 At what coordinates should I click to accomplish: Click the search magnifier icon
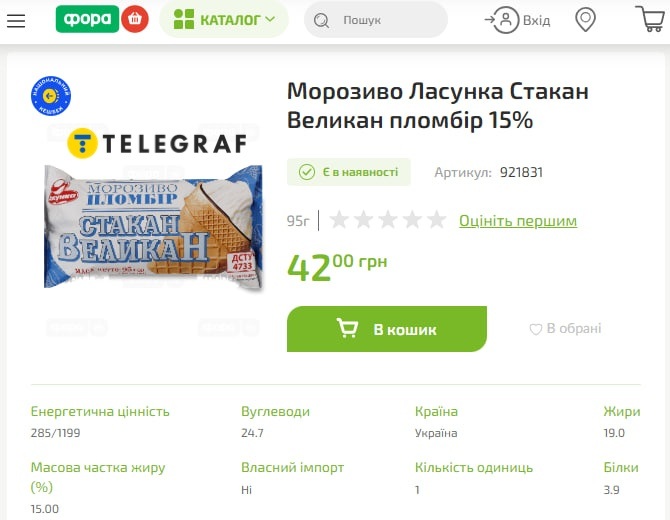pyautogui.click(x=321, y=20)
